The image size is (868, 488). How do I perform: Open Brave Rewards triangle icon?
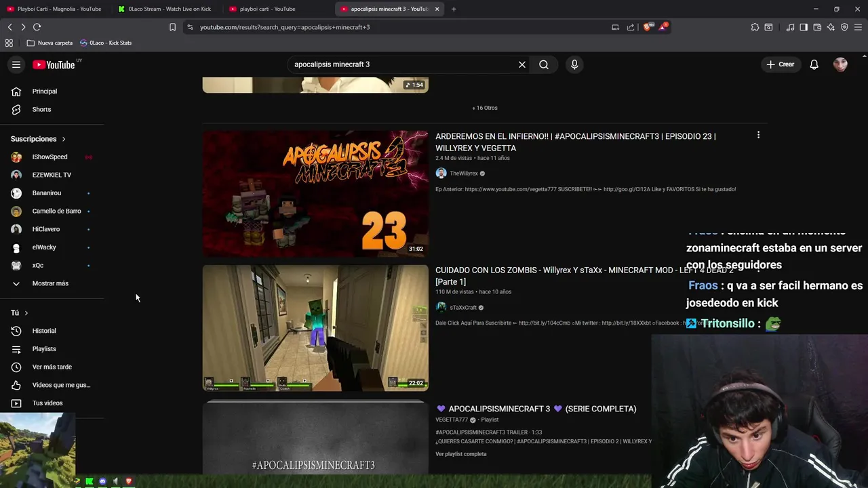[663, 27]
